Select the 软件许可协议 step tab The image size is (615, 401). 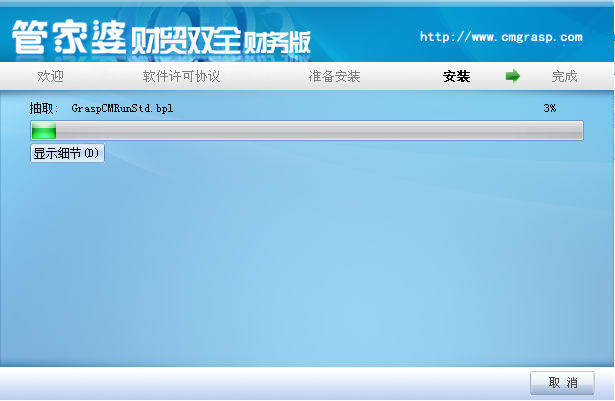coord(181,76)
